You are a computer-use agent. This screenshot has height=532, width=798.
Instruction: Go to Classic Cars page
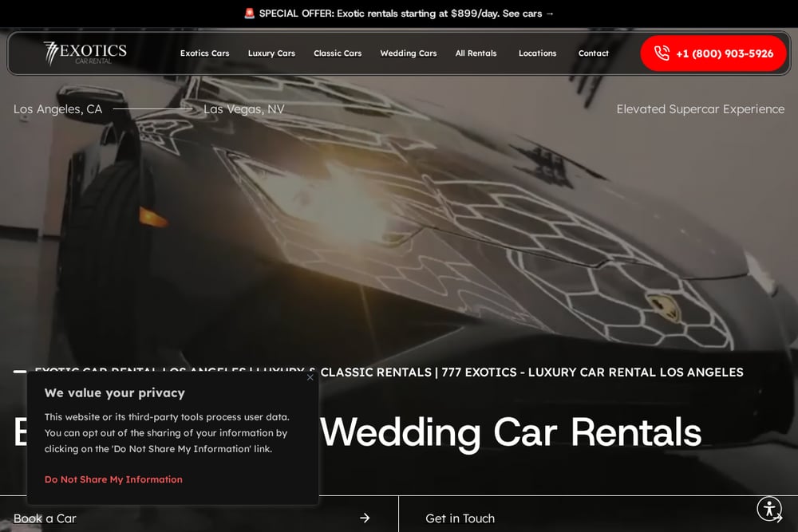pyautogui.click(x=338, y=53)
